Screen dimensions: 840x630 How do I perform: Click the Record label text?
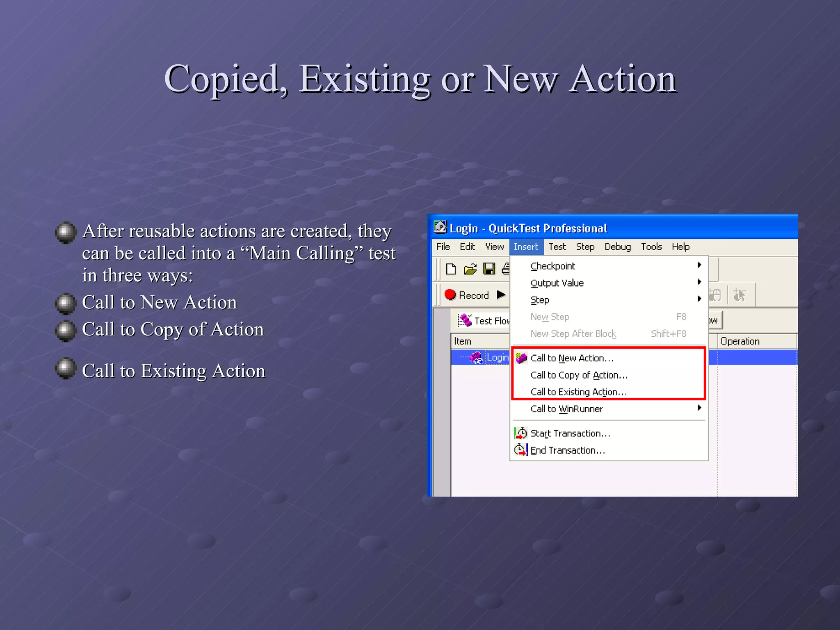click(474, 295)
